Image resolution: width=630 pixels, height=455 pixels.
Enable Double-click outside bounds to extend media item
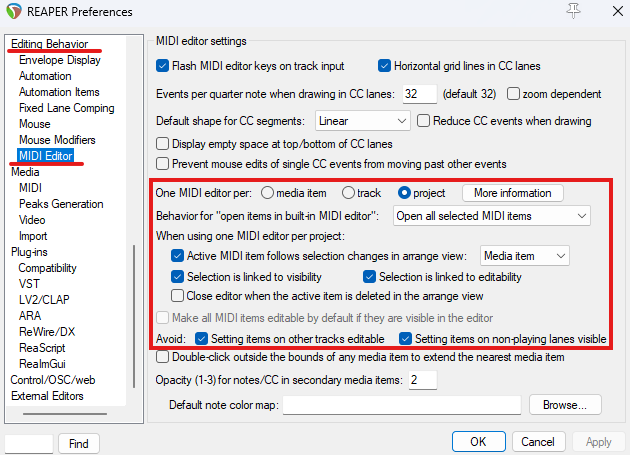pyautogui.click(x=162, y=357)
